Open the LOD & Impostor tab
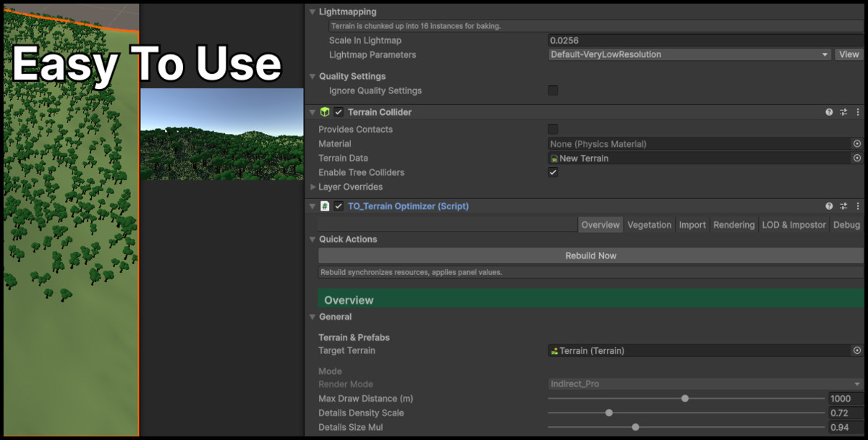 click(x=793, y=225)
